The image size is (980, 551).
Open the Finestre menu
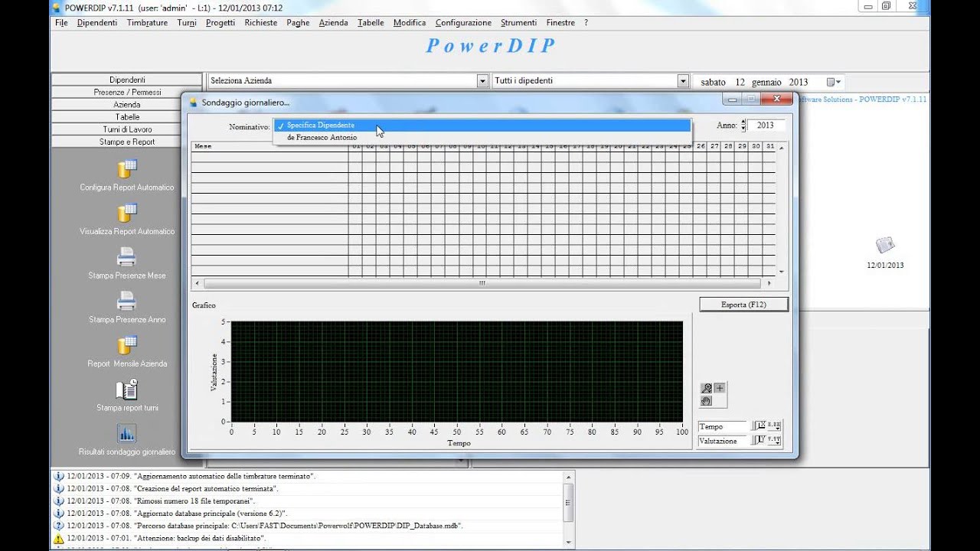coord(560,23)
